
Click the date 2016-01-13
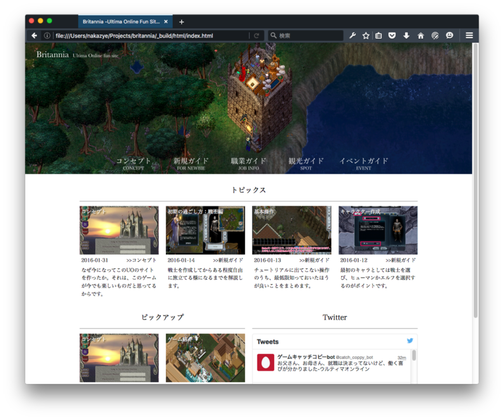pyautogui.click(x=268, y=260)
